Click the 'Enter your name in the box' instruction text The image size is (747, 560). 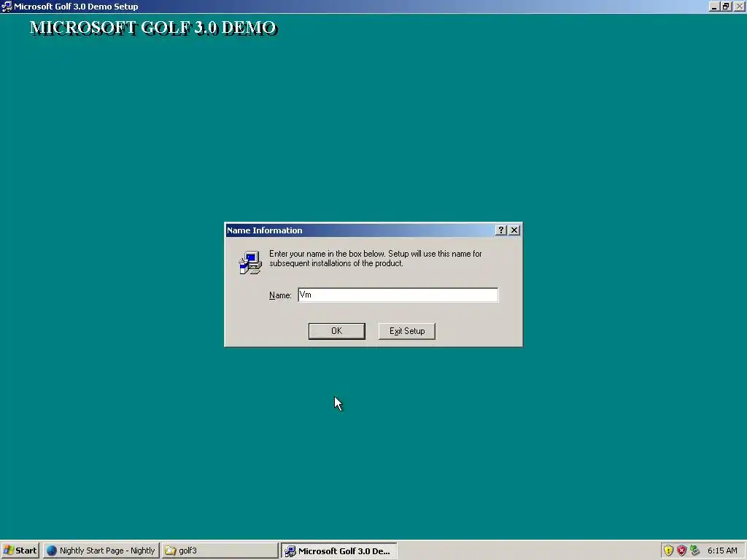point(376,259)
